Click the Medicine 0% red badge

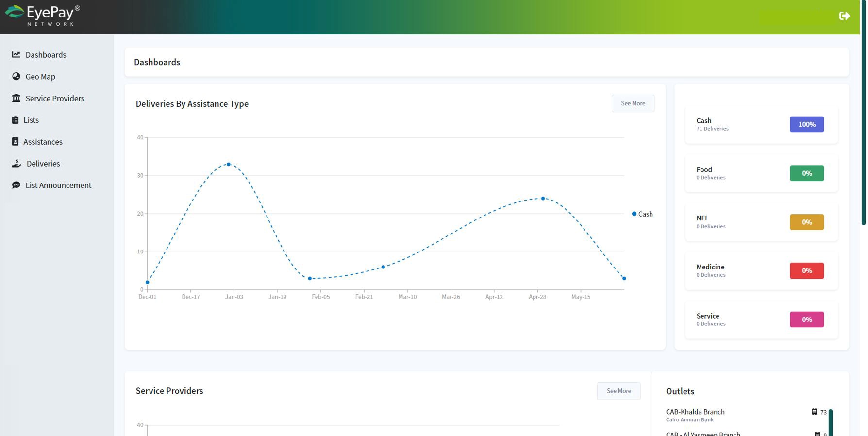[807, 270]
